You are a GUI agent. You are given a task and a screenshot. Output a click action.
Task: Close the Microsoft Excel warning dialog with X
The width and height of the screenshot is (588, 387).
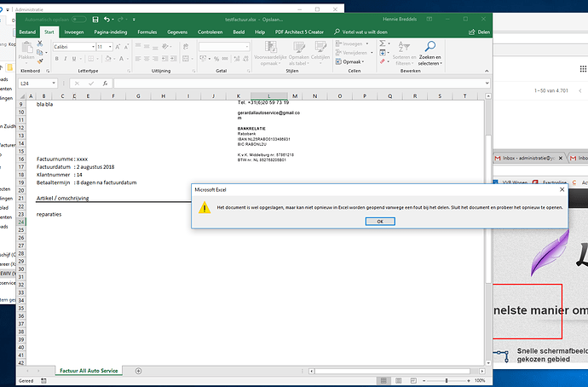tap(562, 190)
